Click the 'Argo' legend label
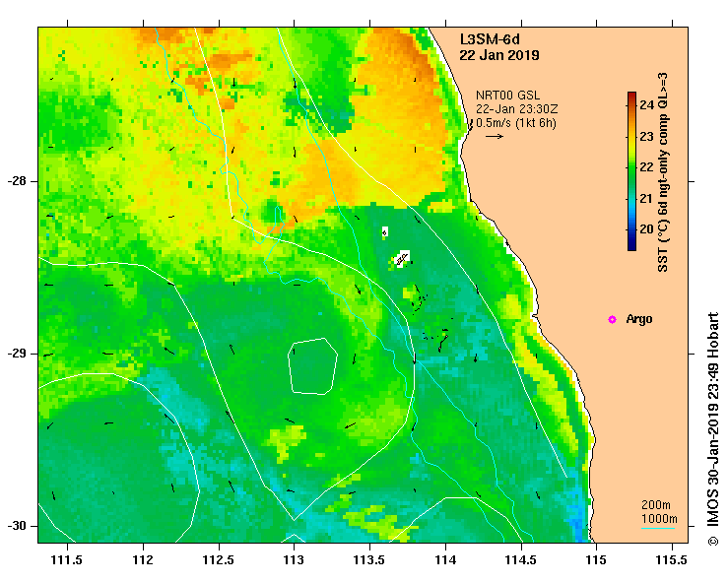 [x=639, y=319]
